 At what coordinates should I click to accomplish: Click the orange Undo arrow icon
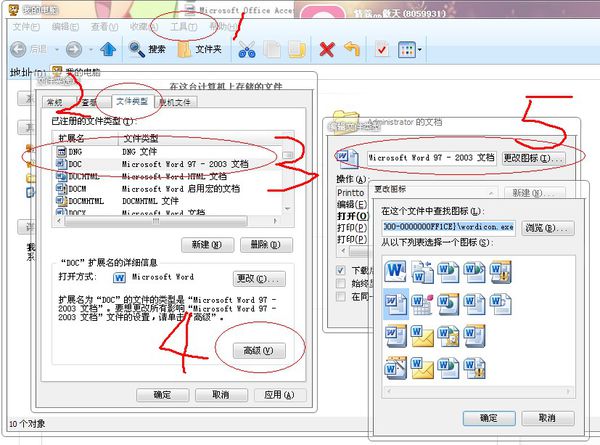pyautogui.click(x=352, y=49)
